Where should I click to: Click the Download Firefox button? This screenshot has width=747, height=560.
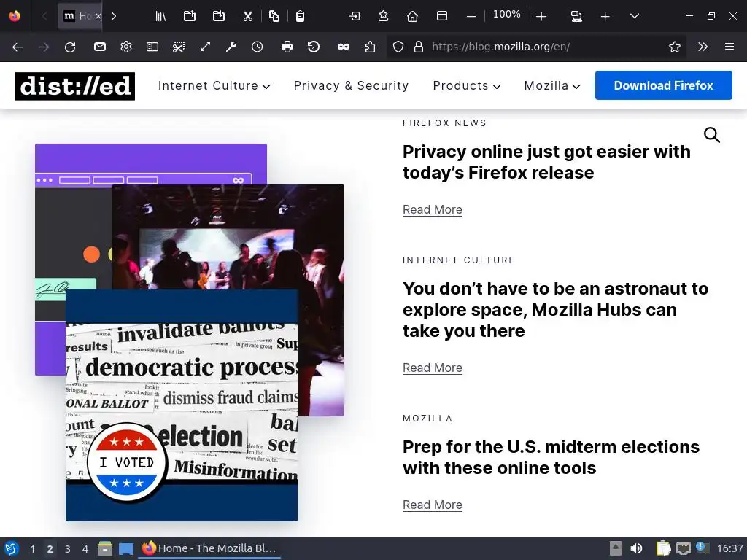[x=664, y=85]
